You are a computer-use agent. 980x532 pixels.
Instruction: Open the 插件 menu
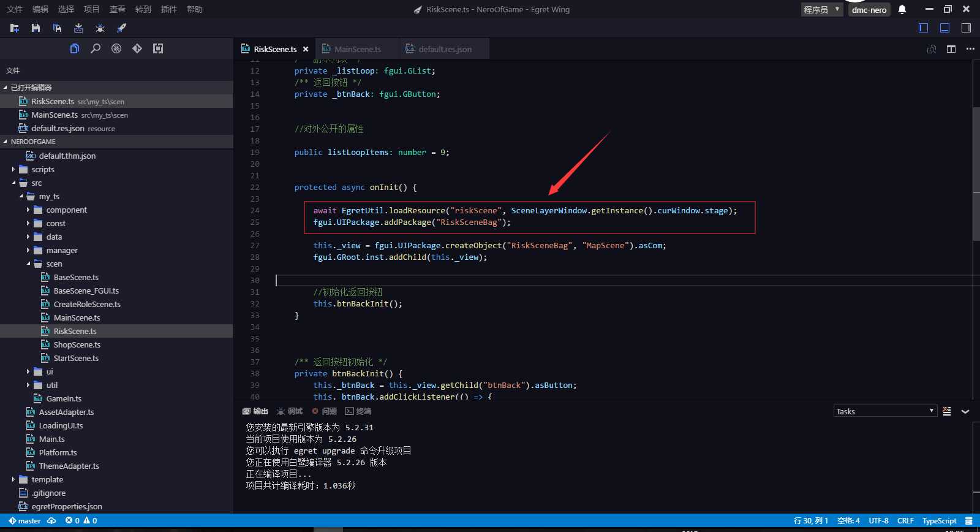(168, 9)
